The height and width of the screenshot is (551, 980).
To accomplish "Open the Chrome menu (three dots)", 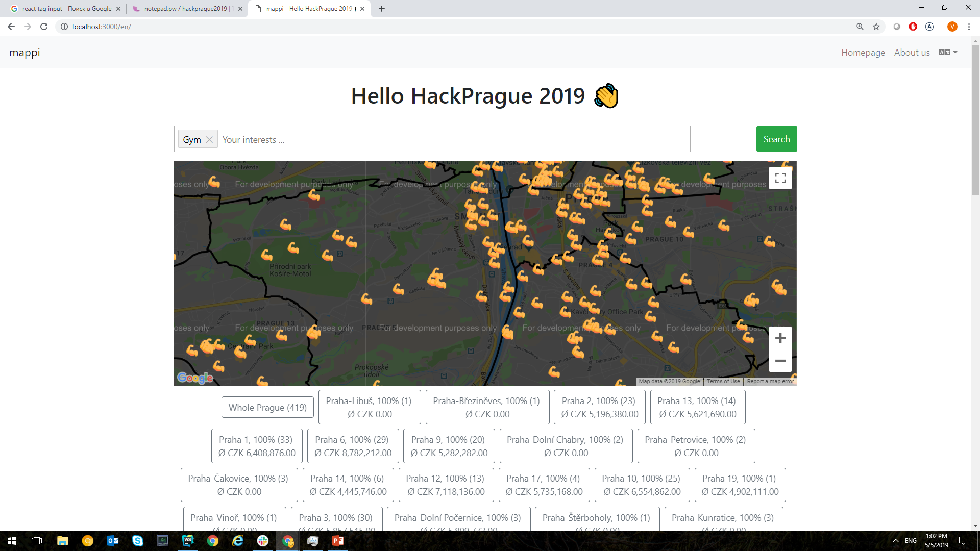I will click(x=969, y=27).
